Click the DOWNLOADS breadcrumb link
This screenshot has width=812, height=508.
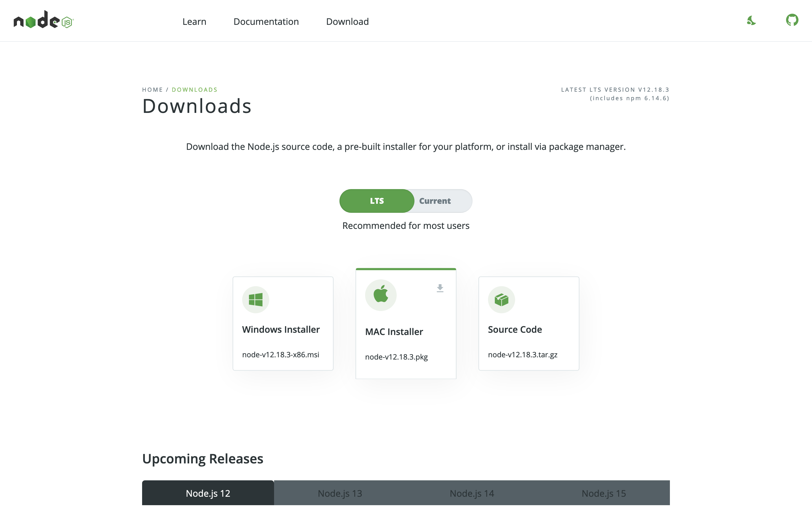(195, 90)
